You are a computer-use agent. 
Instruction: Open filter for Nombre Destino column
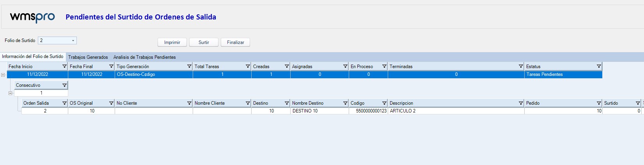pos(345,103)
